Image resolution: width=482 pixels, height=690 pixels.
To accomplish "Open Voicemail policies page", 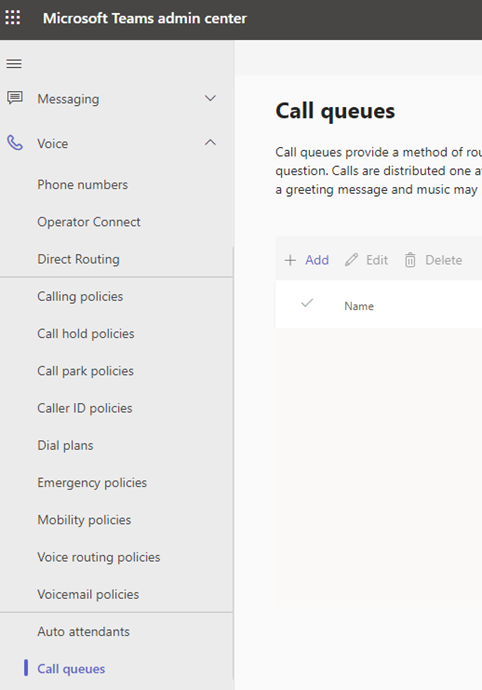I will pos(88,595).
